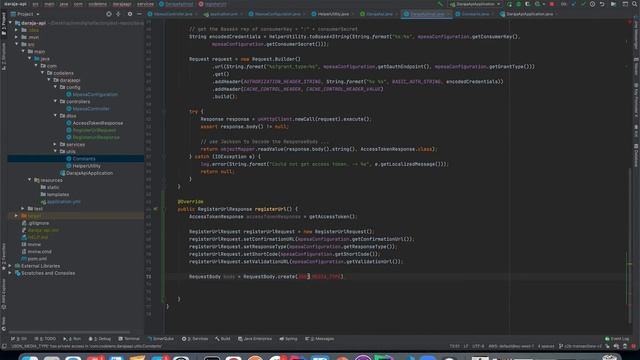
Task: Open the 9: Git tool window
Action: pyautogui.click(x=19, y=339)
